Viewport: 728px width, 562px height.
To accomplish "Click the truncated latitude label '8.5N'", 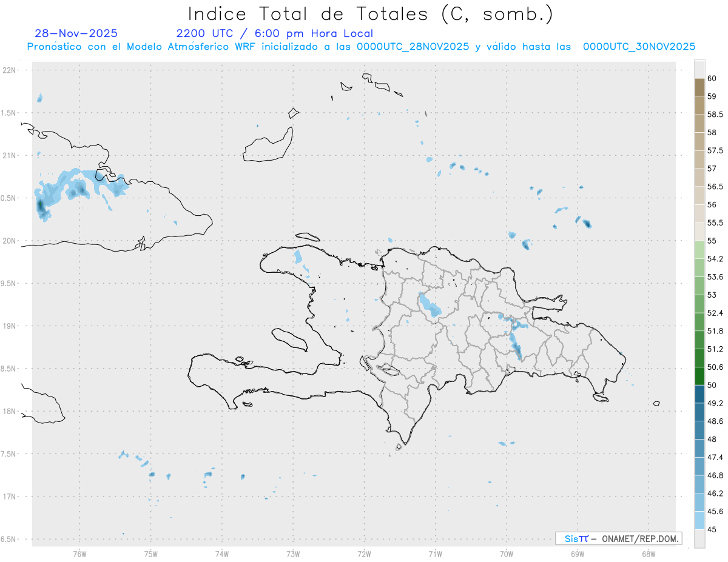I will [x=8, y=369].
